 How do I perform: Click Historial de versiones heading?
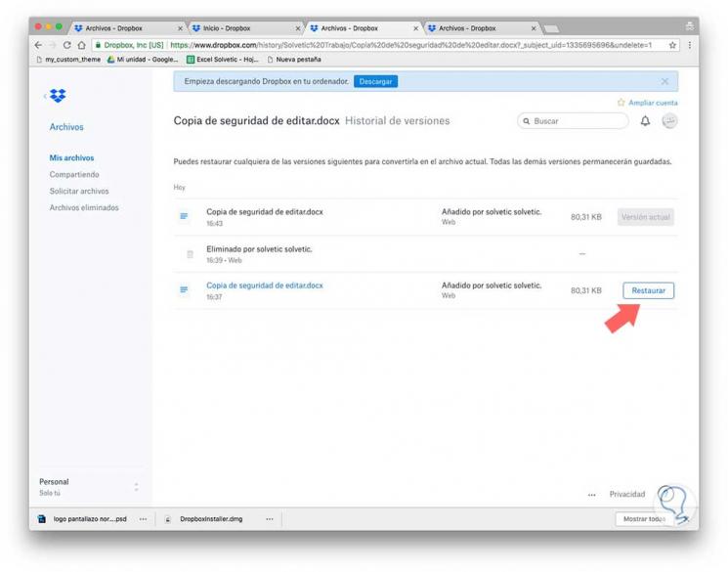(x=398, y=121)
